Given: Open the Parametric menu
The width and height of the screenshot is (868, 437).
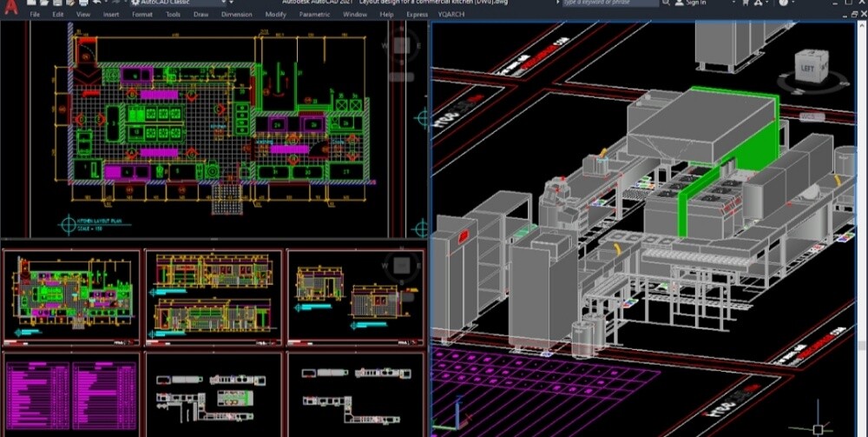Looking at the screenshot, I should coord(314,15).
